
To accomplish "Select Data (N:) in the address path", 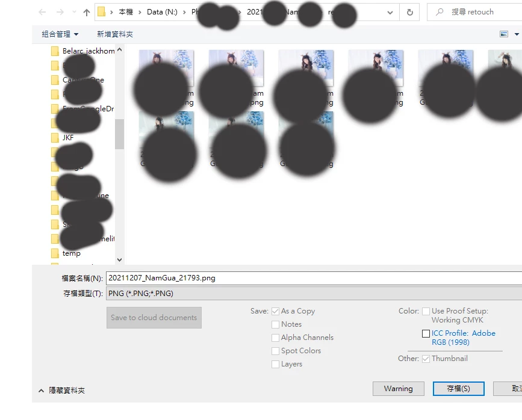I will point(162,12).
